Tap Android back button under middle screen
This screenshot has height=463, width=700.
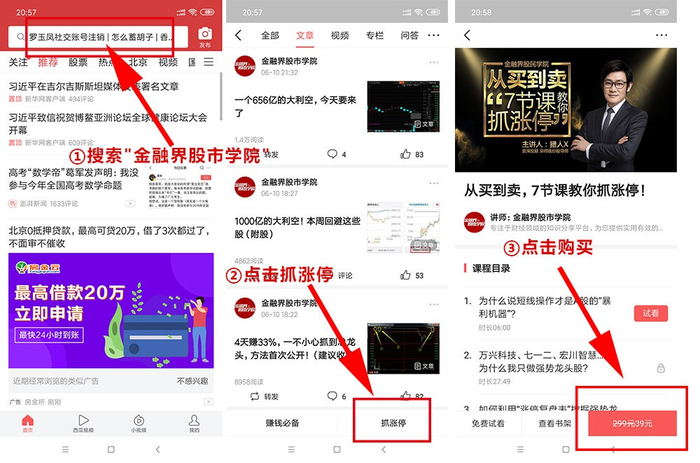click(x=383, y=449)
